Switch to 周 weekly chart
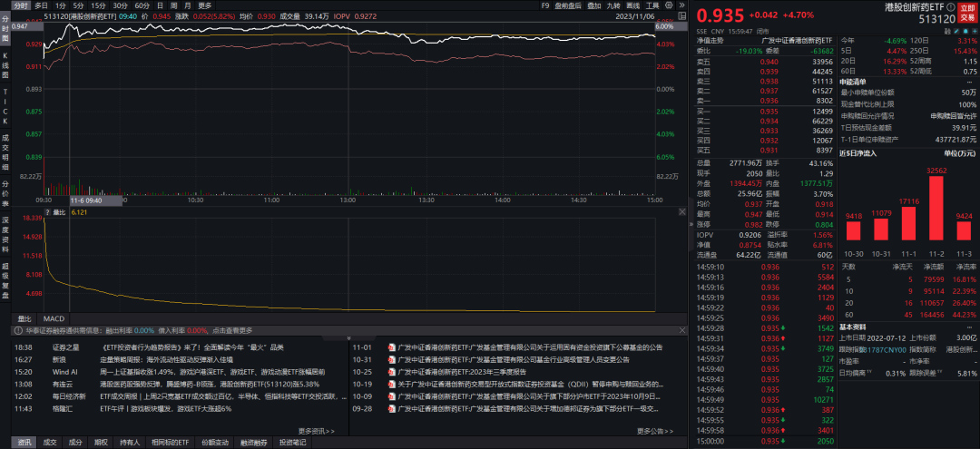Viewport: 980px width, 449px height. [173, 5]
